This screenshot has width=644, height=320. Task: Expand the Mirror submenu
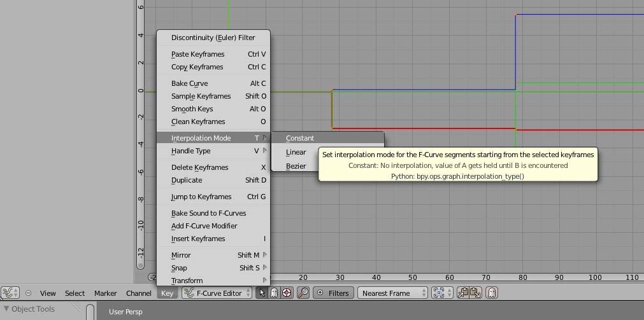[x=213, y=255]
